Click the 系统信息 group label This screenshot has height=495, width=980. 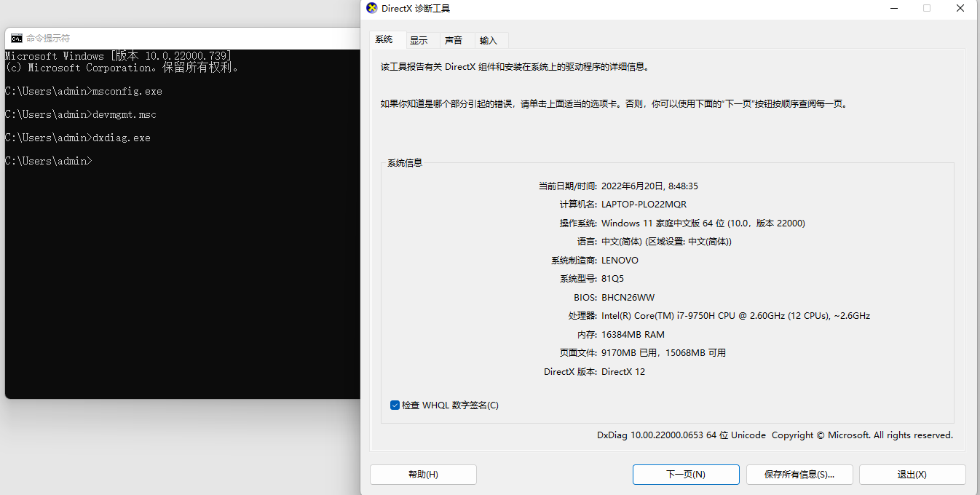405,163
